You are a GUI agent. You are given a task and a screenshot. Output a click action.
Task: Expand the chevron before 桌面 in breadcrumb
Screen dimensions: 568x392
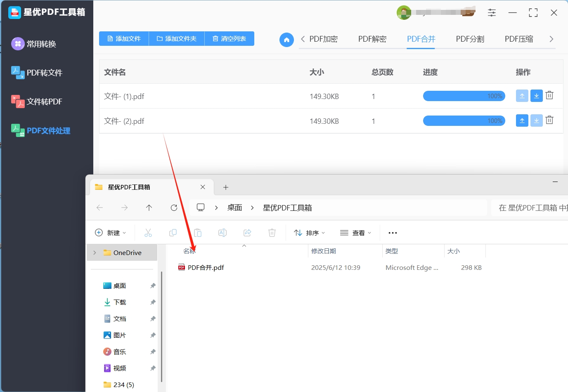216,208
